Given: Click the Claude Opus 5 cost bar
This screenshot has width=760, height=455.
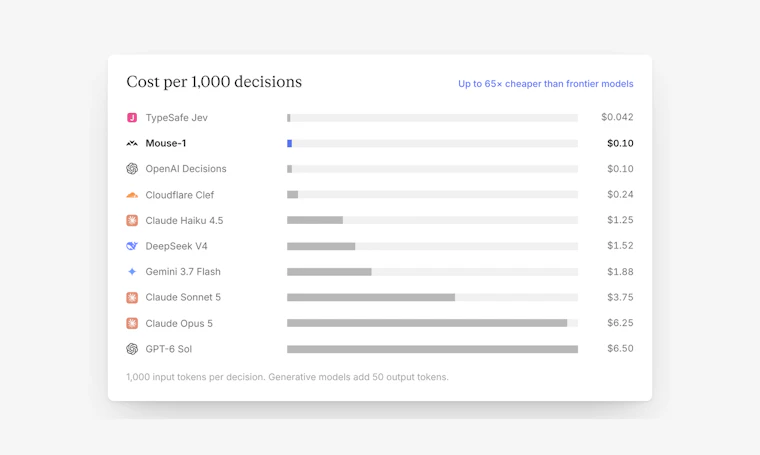Looking at the screenshot, I should 427,323.
